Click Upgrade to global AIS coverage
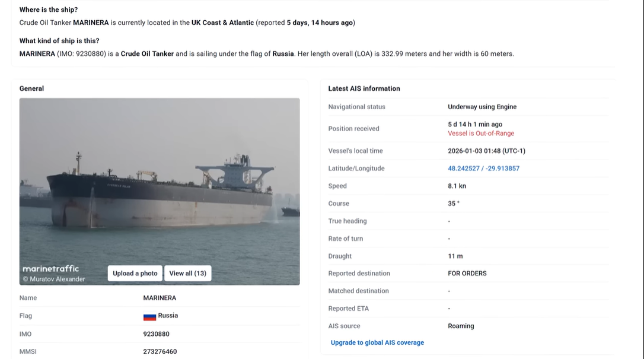The image size is (644, 359). pyautogui.click(x=377, y=342)
